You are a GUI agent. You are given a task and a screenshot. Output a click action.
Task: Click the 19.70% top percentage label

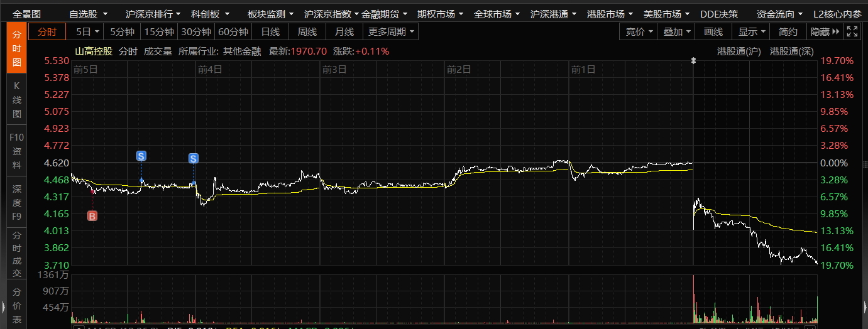[837, 60]
